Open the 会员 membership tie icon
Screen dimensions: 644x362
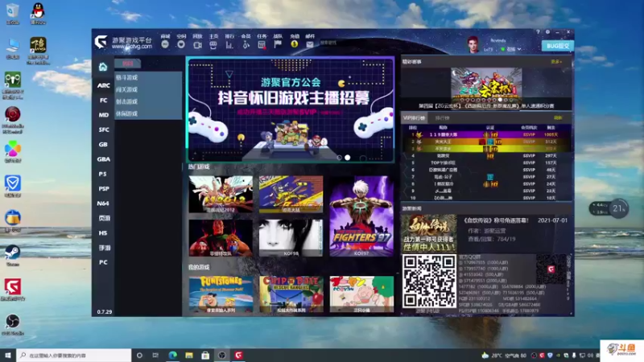[x=246, y=44]
